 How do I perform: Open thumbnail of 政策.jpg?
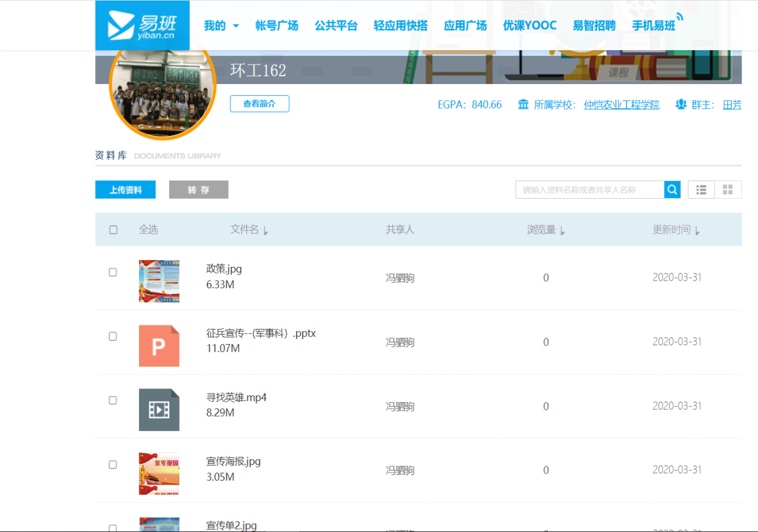point(159,281)
